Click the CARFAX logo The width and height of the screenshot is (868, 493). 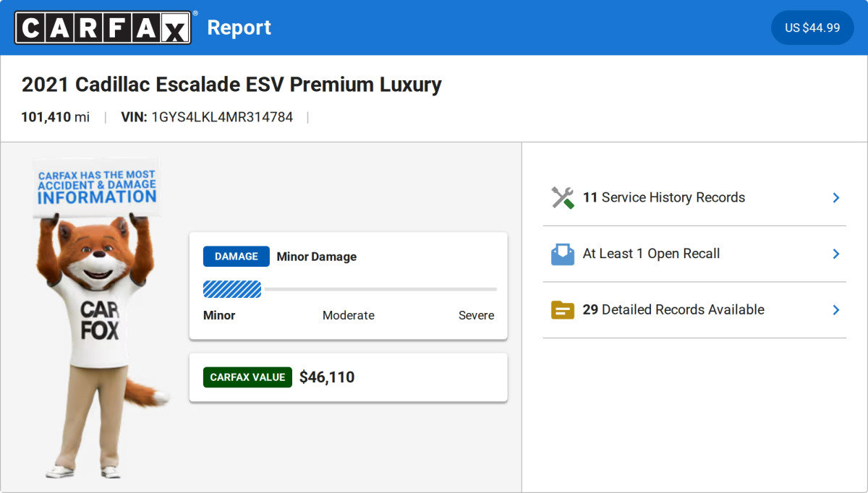click(101, 27)
